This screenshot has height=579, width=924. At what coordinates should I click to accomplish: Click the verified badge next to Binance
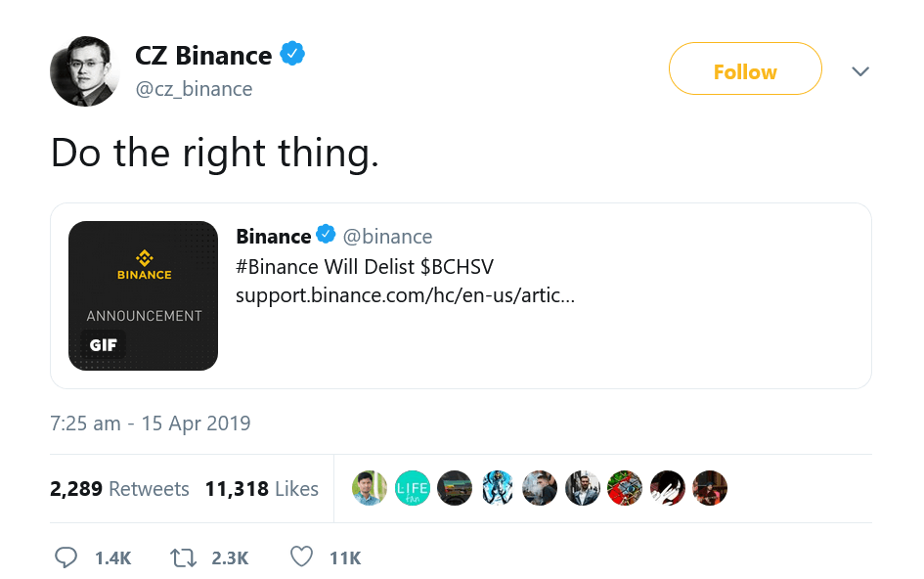coord(325,235)
